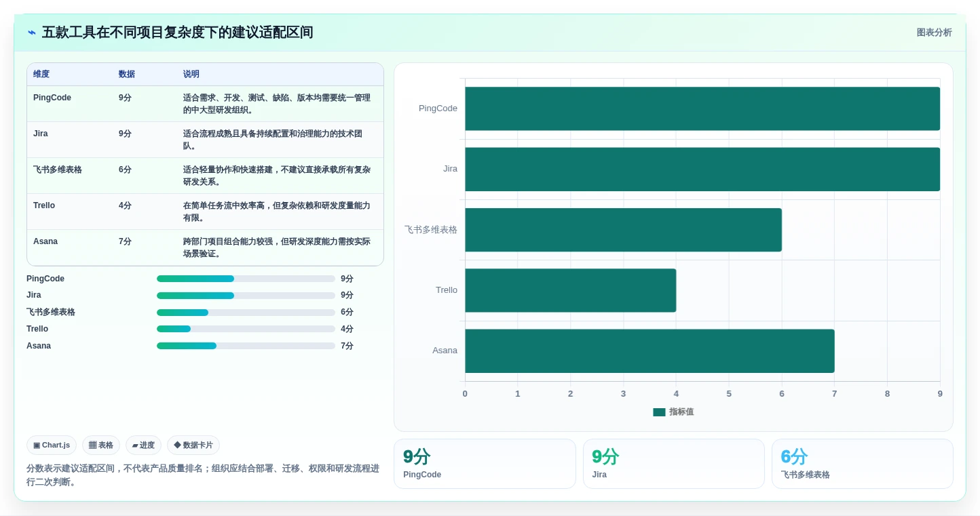Screen dimensions: 980x516
Task: Click the Asana progress bar
Action: point(246,346)
